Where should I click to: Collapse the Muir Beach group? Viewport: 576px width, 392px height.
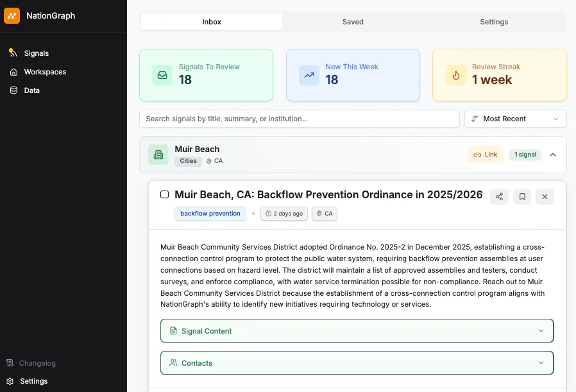coord(552,155)
